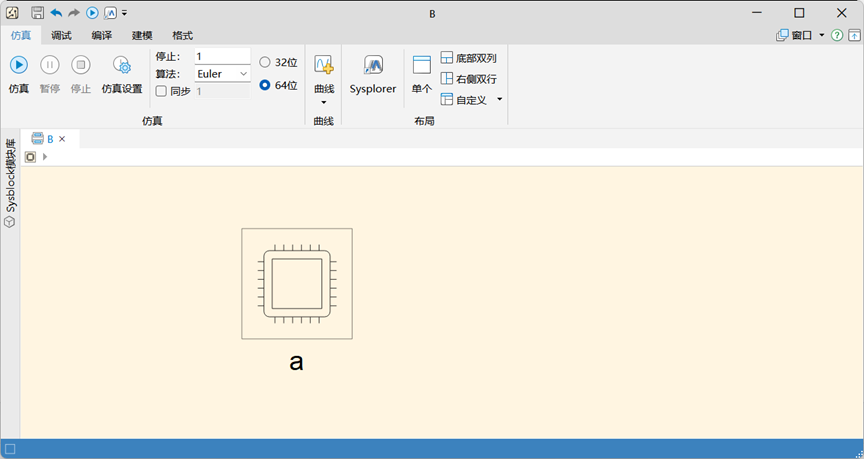Click the model root breadcrumb icon

[30, 157]
